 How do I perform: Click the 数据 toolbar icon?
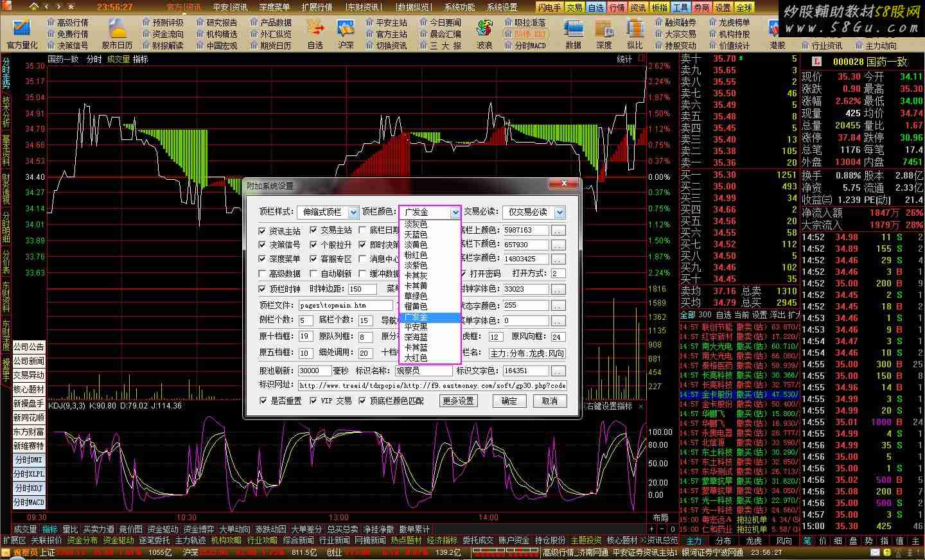coord(573,33)
